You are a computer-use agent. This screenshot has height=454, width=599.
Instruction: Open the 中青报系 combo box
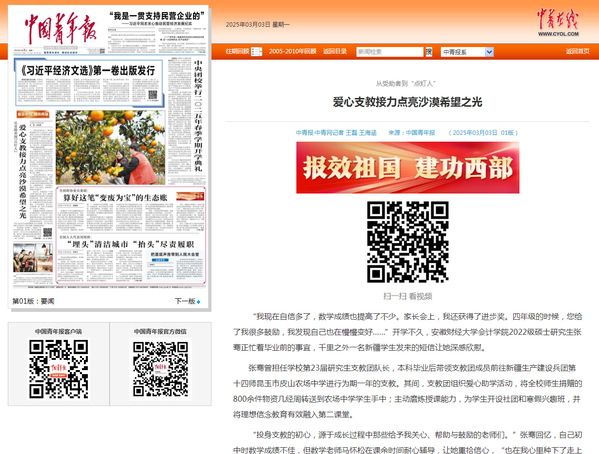click(467, 52)
